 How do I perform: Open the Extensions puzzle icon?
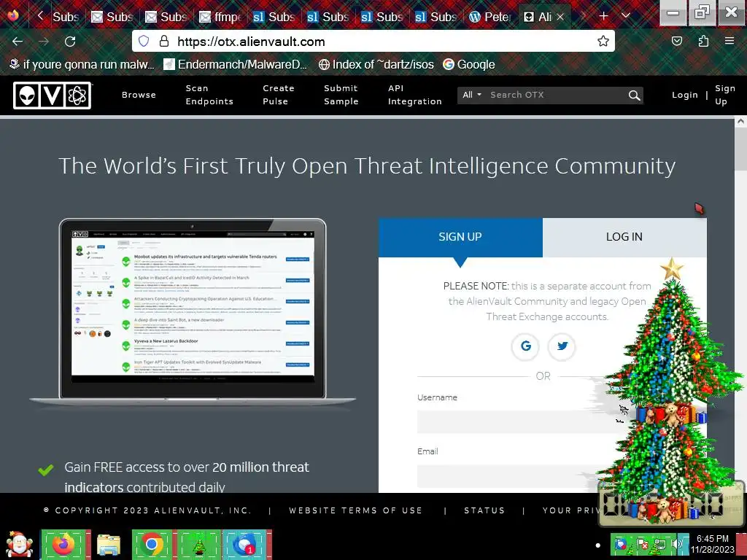pyautogui.click(x=703, y=42)
